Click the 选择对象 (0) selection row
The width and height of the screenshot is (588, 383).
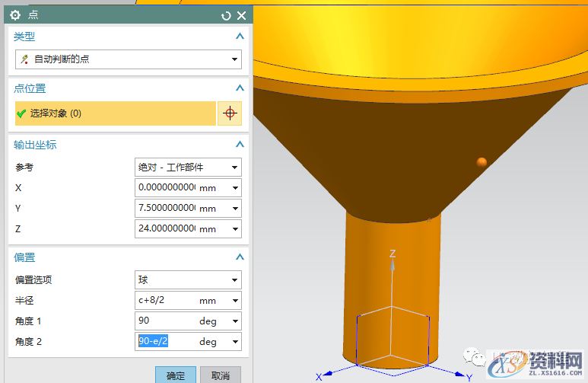point(116,113)
